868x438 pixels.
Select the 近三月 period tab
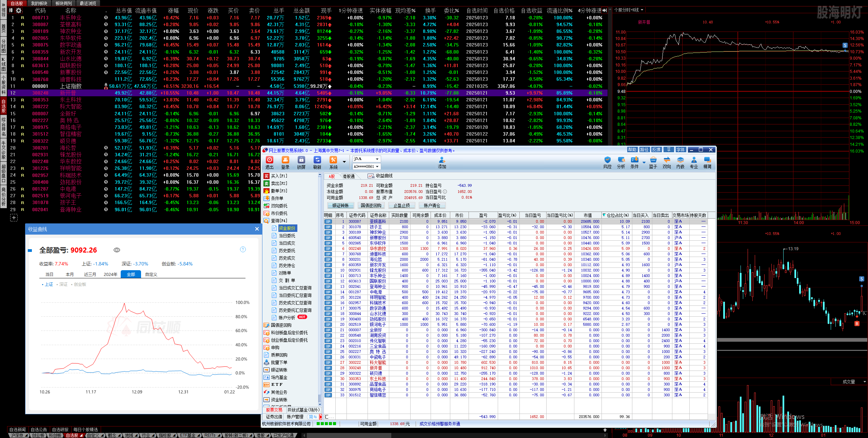pos(90,274)
